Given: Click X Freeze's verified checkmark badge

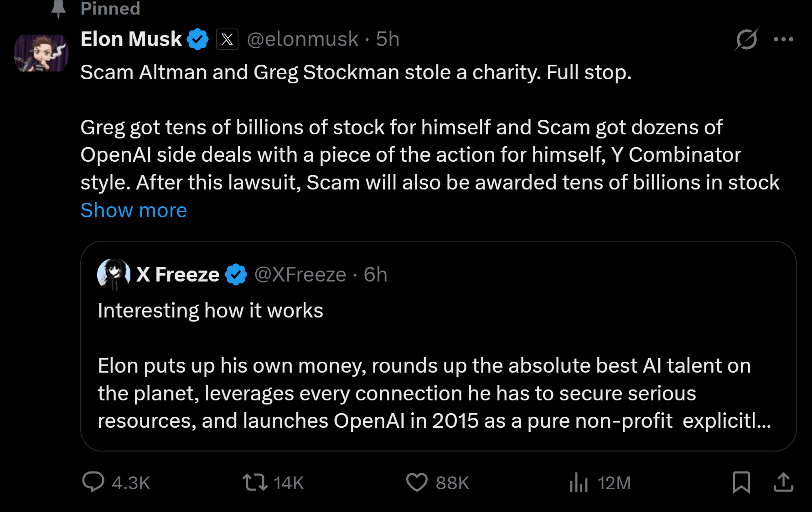Looking at the screenshot, I should click(236, 275).
